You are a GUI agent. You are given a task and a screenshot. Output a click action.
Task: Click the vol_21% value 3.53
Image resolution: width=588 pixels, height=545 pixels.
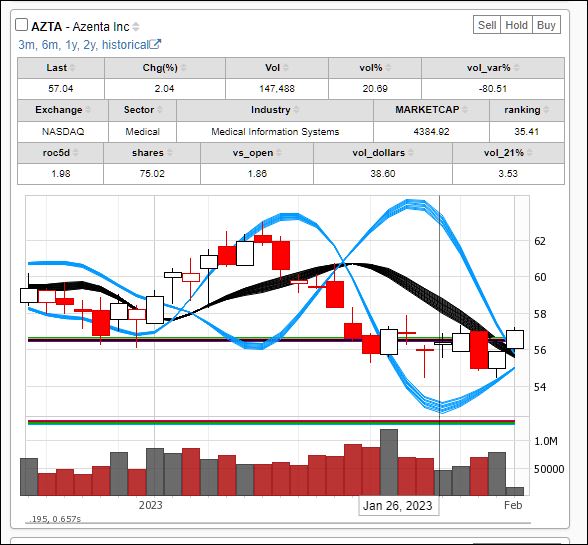click(x=508, y=174)
